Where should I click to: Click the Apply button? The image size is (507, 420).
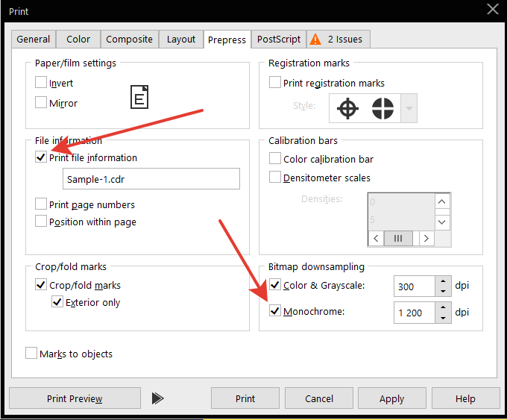[392, 398]
